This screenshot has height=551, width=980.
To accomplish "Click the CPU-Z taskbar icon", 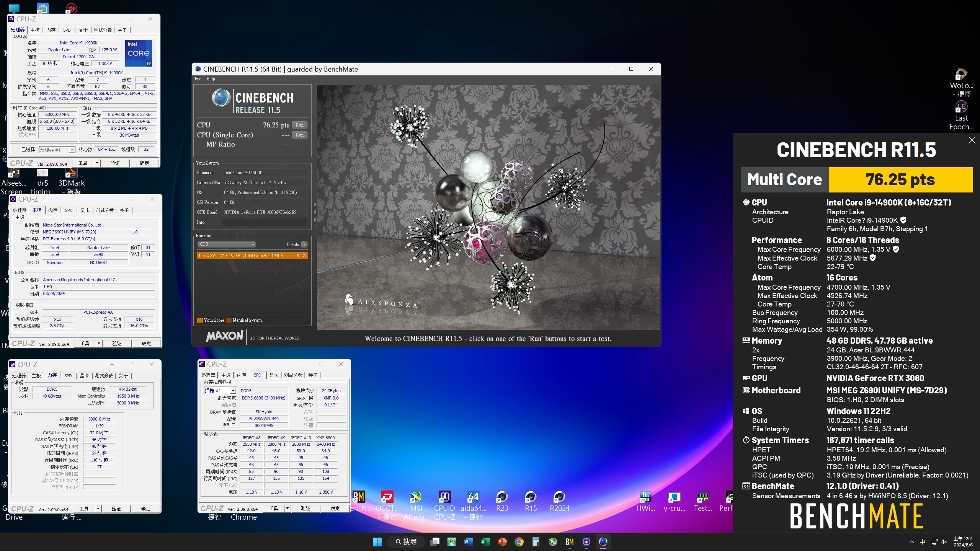I will pos(586,542).
